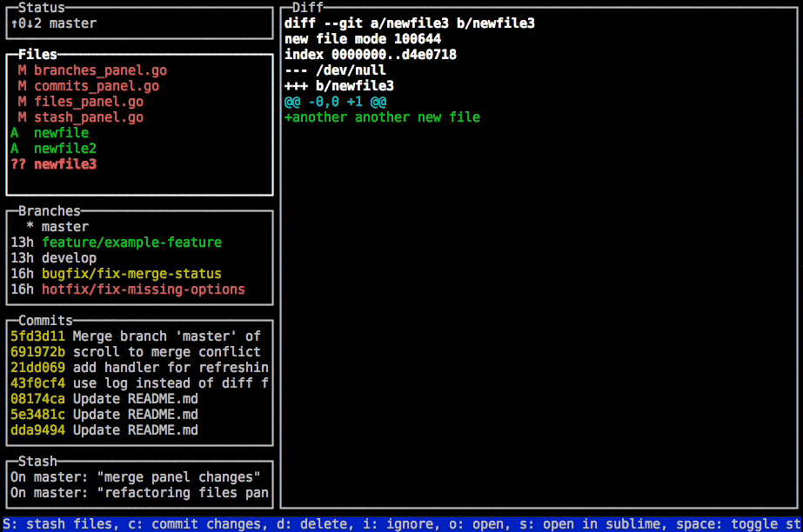The height and width of the screenshot is (532, 803).
Task: Click diff header line 'diff --git a/newfile3 b/newfile3'
Action: (409, 23)
